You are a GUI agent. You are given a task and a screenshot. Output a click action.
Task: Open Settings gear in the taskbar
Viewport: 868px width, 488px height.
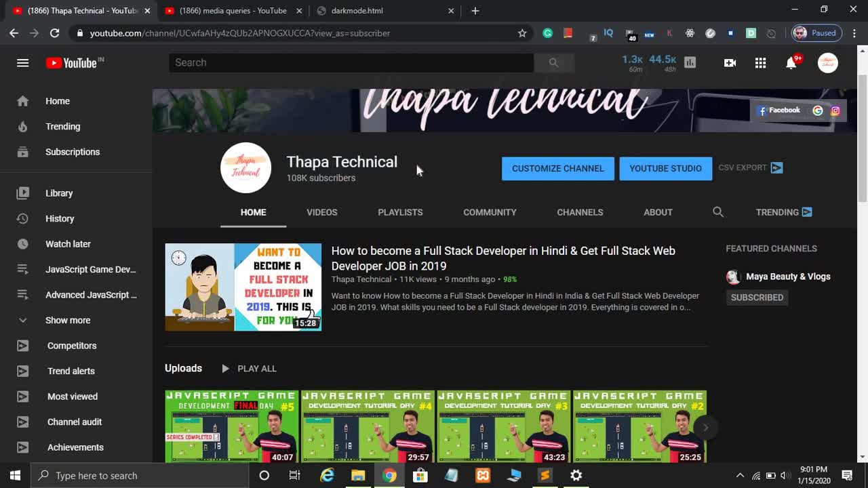point(576,475)
